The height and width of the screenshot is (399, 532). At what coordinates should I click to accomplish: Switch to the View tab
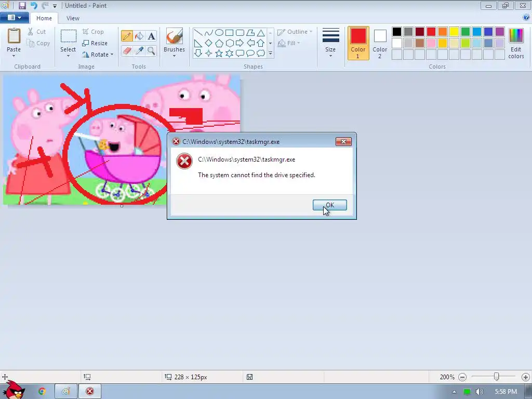pyautogui.click(x=73, y=18)
